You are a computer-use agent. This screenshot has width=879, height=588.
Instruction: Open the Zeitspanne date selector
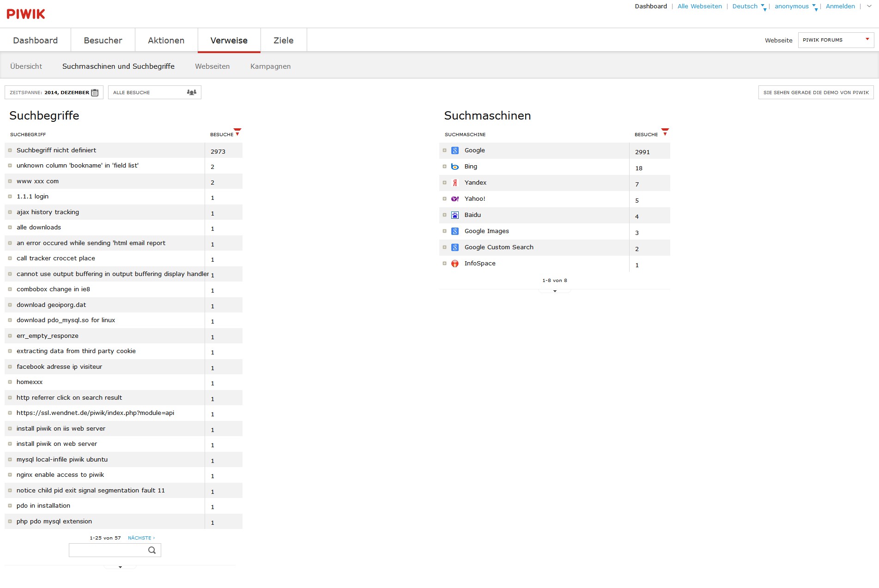click(x=54, y=92)
